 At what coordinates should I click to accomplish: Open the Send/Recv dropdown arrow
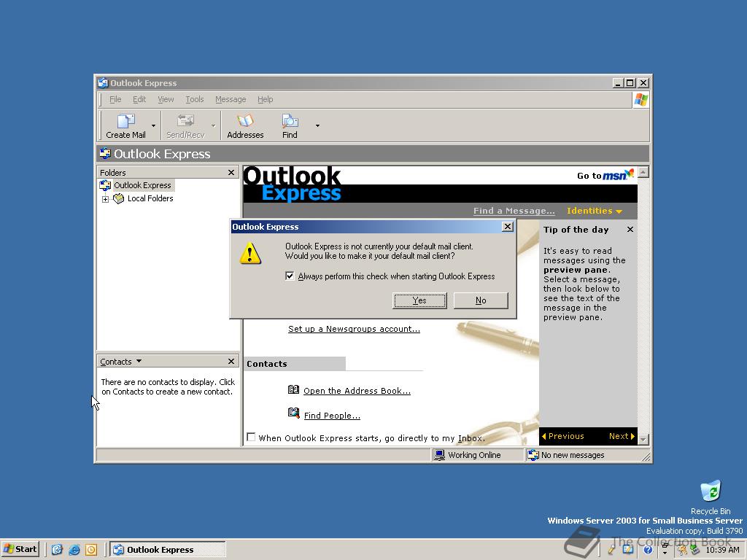pos(214,125)
